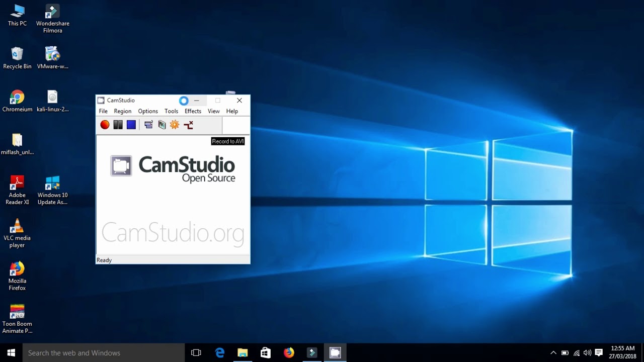Open Task View from the taskbar

point(196,353)
